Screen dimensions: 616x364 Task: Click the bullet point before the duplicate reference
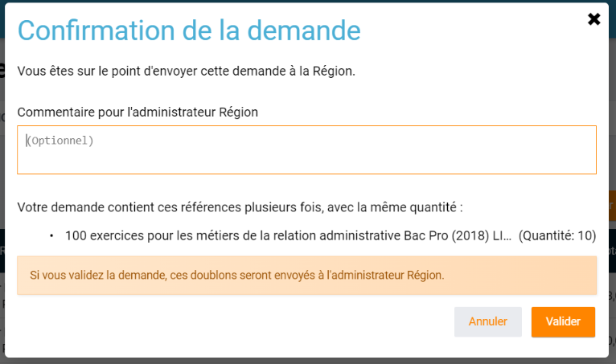pos(51,235)
